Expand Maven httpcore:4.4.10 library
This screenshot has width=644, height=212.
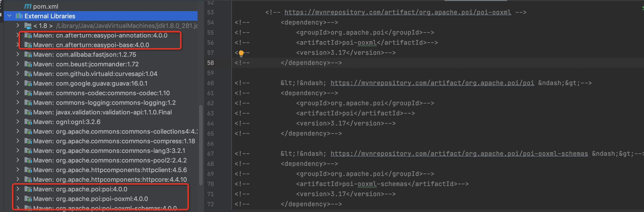(18, 179)
